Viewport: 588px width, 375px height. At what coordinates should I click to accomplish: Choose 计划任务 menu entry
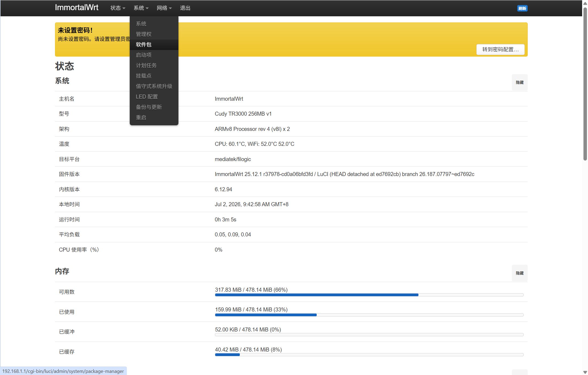click(154, 65)
